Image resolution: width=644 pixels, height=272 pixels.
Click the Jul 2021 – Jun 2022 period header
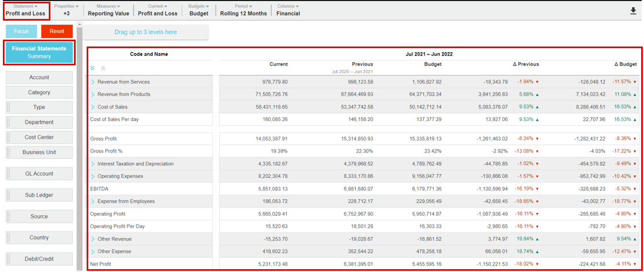click(428, 54)
